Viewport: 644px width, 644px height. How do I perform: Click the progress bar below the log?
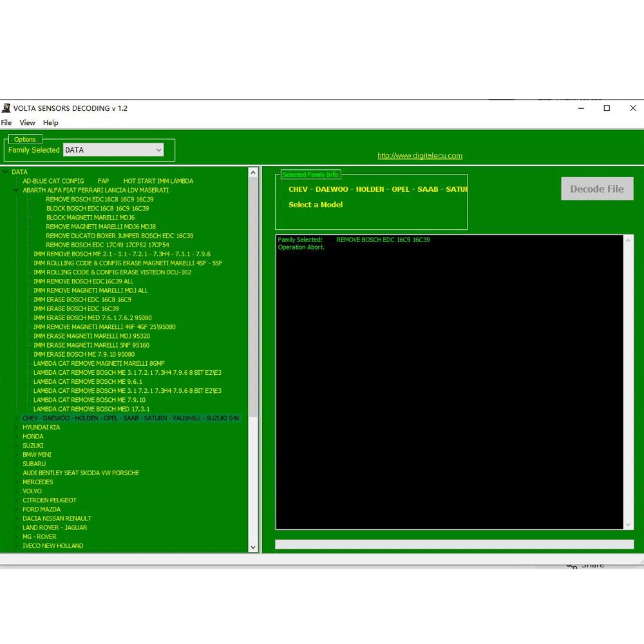[x=454, y=545]
